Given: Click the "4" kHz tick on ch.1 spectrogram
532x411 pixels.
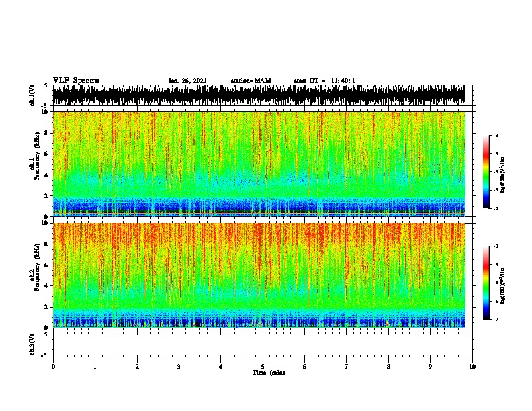Looking at the screenshot, I should [x=47, y=175].
